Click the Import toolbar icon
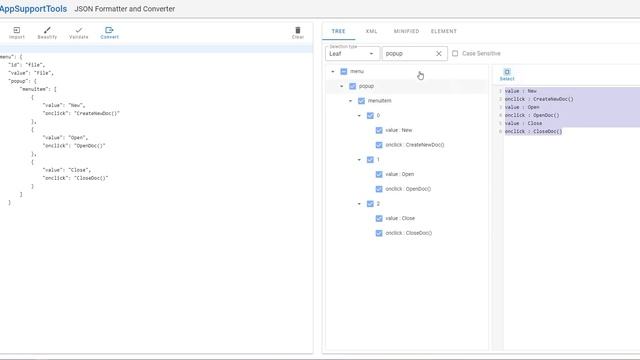 17,30
